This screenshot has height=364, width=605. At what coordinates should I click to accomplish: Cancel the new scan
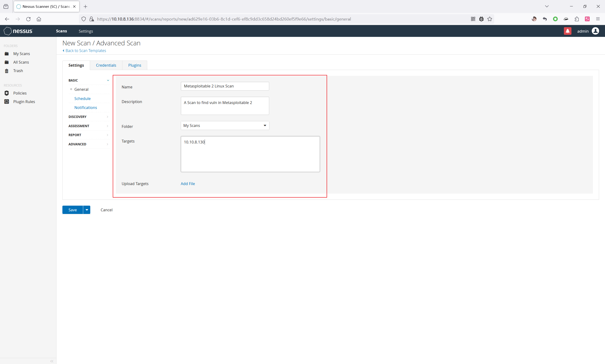tap(106, 210)
